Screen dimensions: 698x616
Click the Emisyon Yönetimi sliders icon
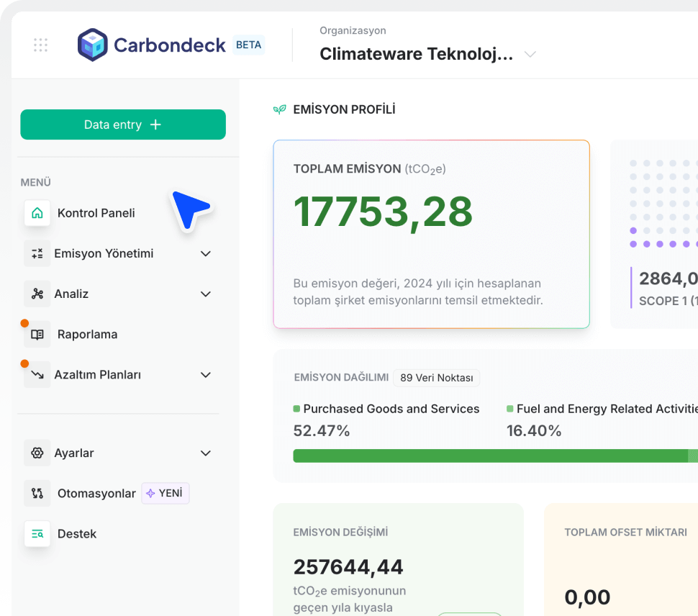pos(37,253)
